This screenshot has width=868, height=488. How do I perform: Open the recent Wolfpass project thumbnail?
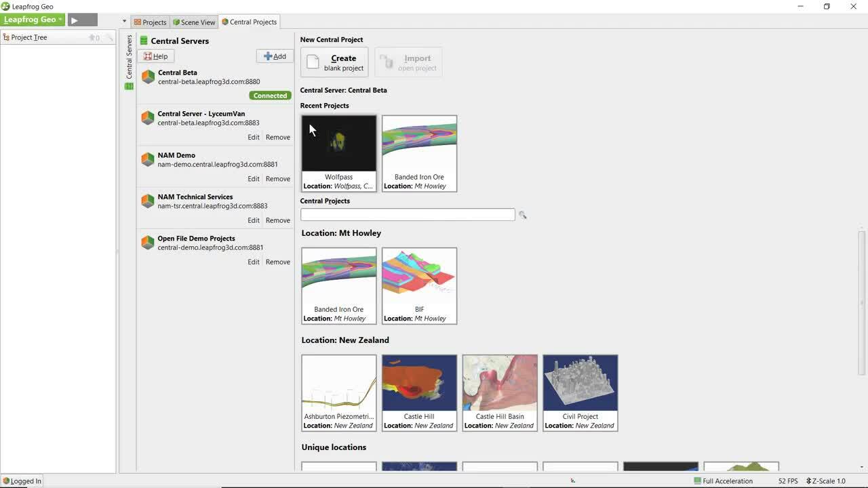(x=338, y=153)
